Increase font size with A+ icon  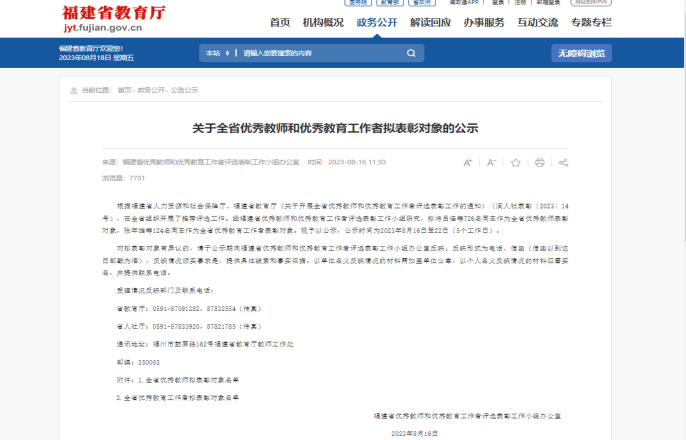pos(467,162)
